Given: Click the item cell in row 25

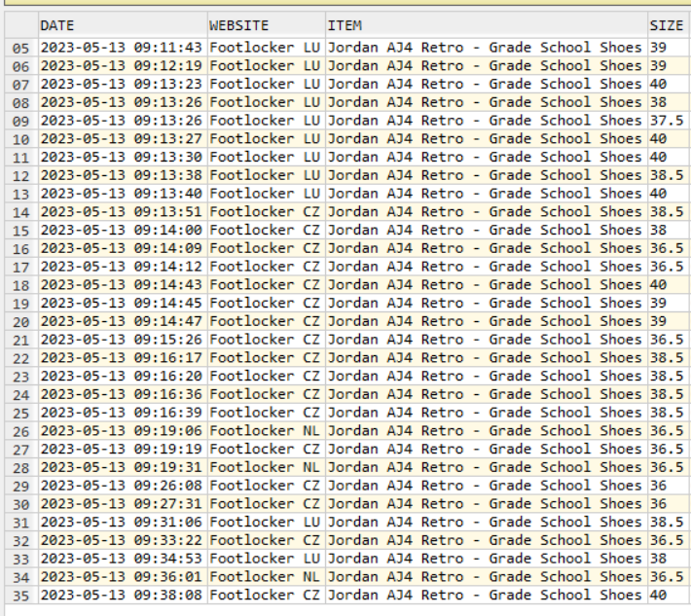Looking at the screenshot, I should [x=485, y=413].
